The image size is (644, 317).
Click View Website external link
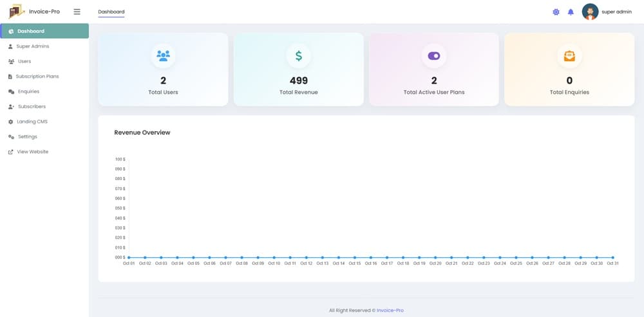coord(32,152)
